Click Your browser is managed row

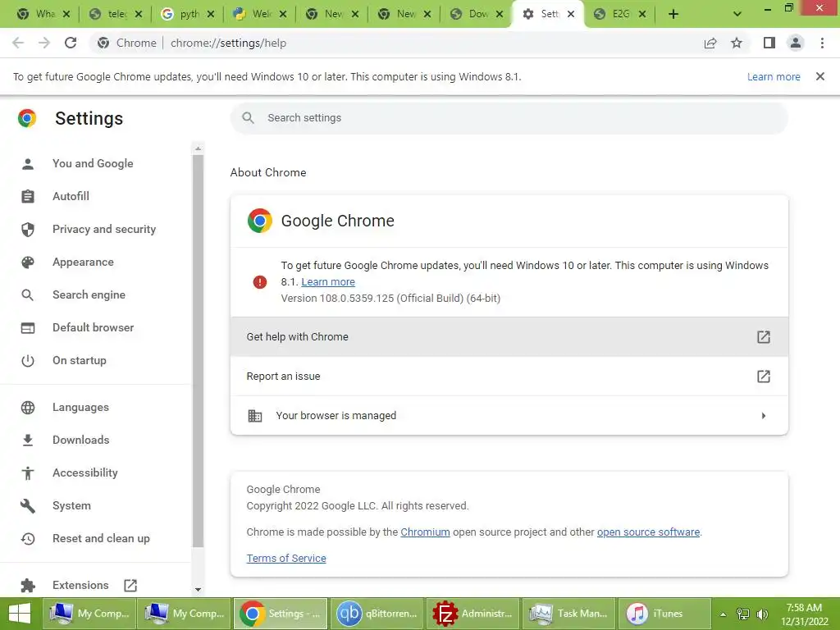pos(509,416)
